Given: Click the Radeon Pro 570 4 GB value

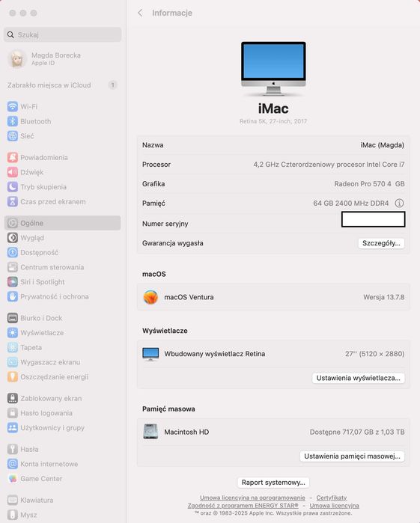Looking at the screenshot, I should pyautogui.click(x=369, y=184).
